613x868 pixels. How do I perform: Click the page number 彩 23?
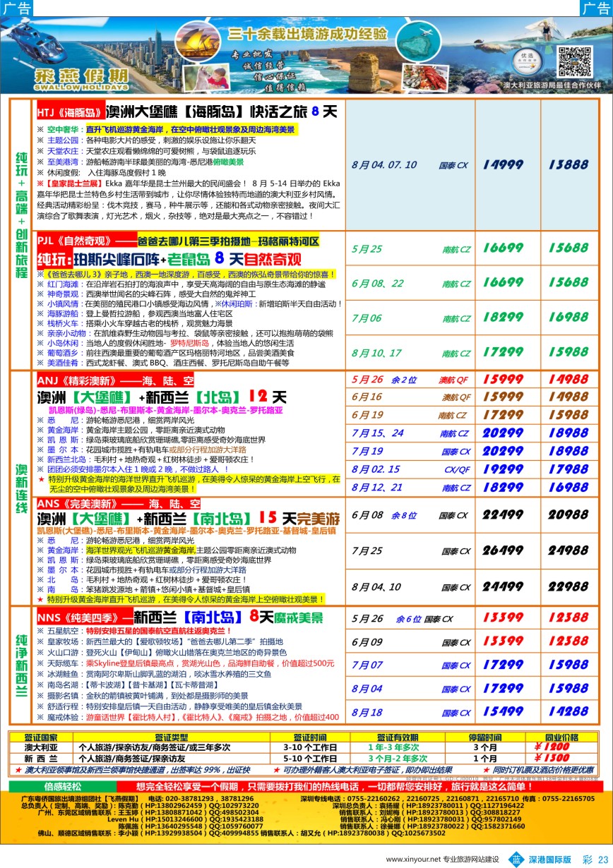point(595,859)
